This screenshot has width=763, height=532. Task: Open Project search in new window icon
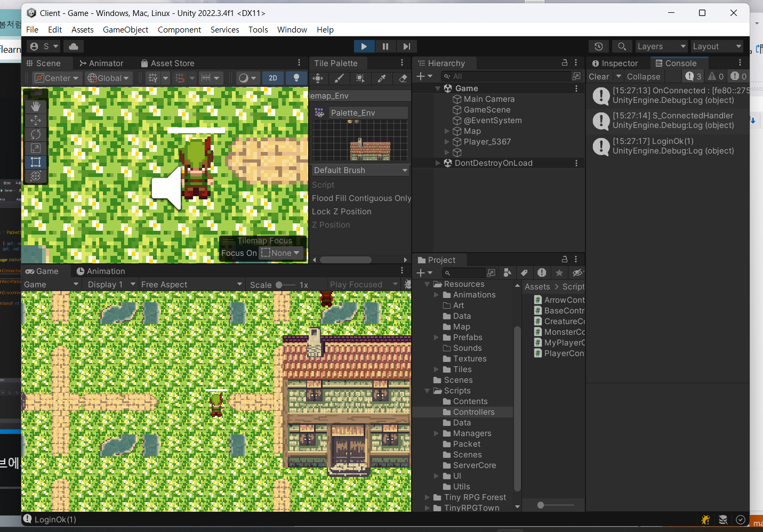pos(491,273)
